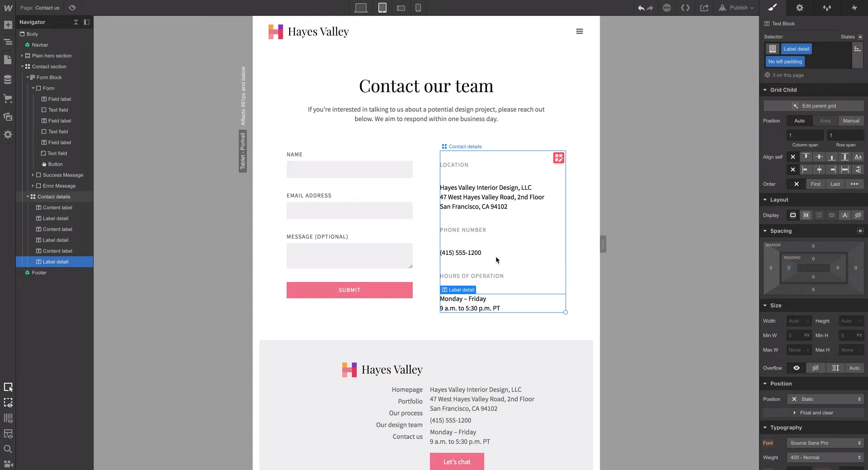Collapse the Spacing section
The width and height of the screenshot is (868, 470).
[765, 231]
